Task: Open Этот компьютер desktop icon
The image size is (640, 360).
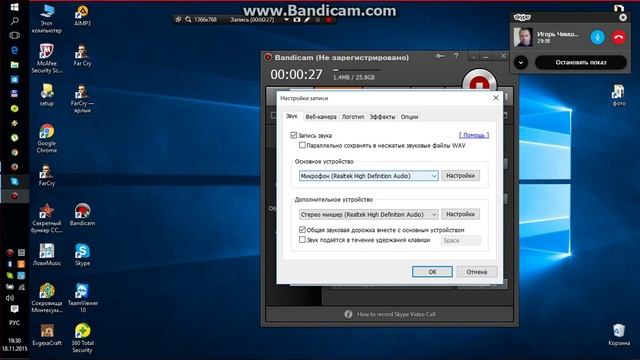Action: pyautogui.click(x=47, y=19)
